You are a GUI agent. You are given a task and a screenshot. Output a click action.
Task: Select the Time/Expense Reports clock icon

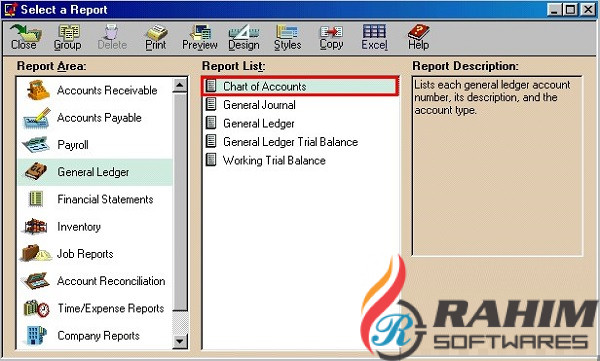coord(36,308)
